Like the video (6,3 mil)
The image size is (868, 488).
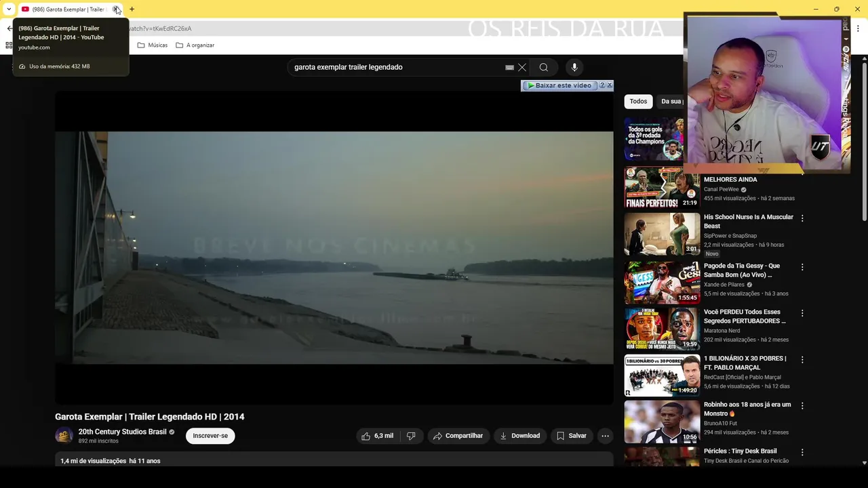click(378, 436)
